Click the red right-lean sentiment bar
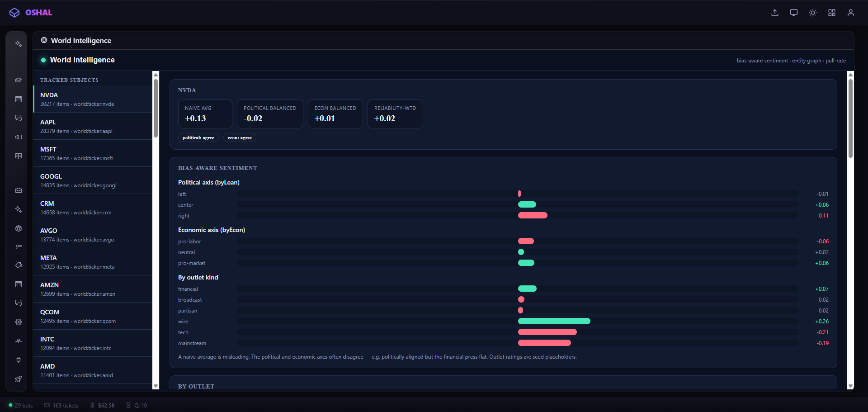Viewport: 868px width, 412px height. [533, 215]
